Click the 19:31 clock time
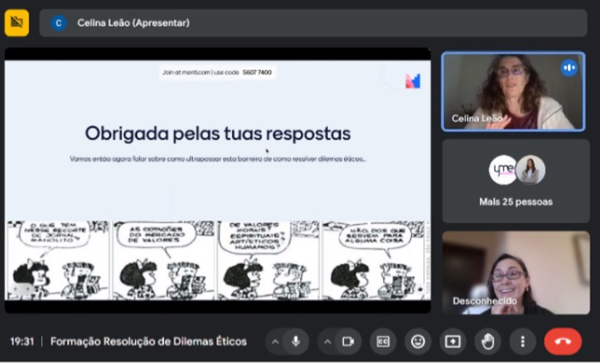The image size is (600, 364). (22, 342)
